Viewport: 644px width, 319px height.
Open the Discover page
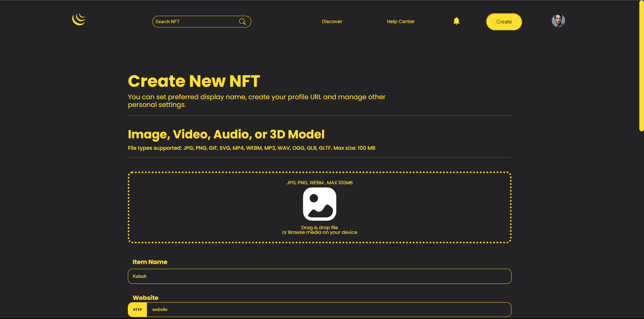pos(332,21)
